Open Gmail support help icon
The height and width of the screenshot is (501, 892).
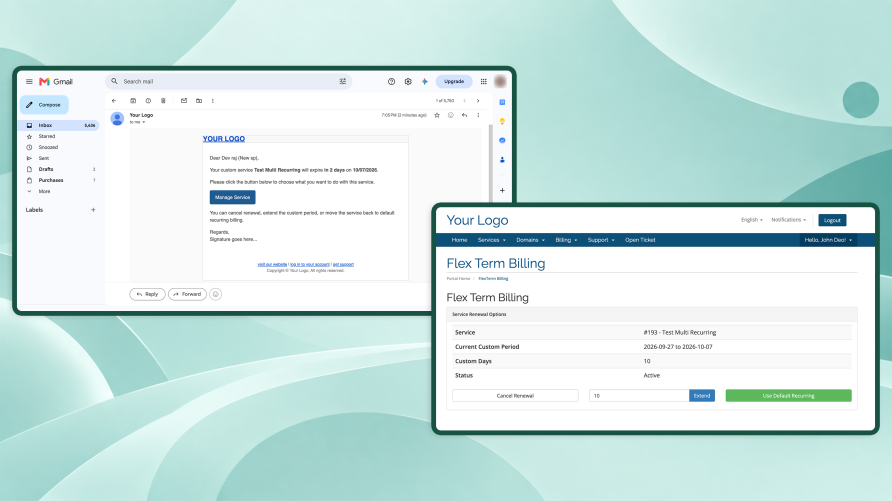point(391,81)
